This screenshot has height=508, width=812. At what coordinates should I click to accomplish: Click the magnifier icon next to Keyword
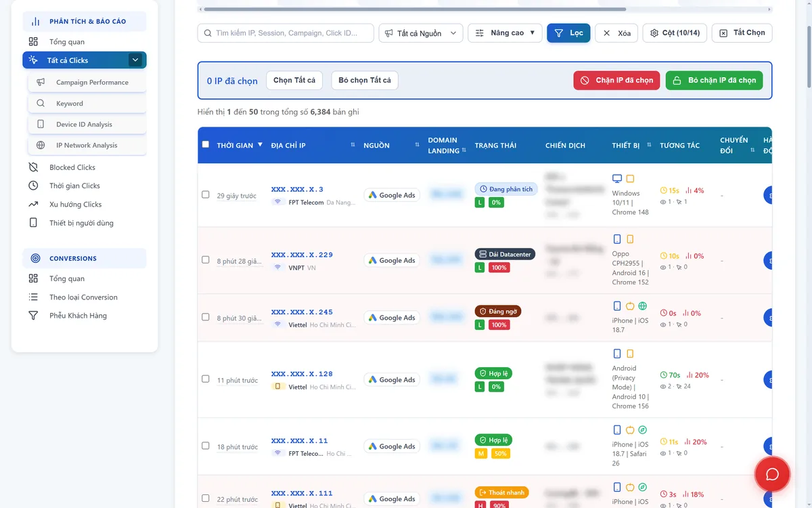coord(41,104)
